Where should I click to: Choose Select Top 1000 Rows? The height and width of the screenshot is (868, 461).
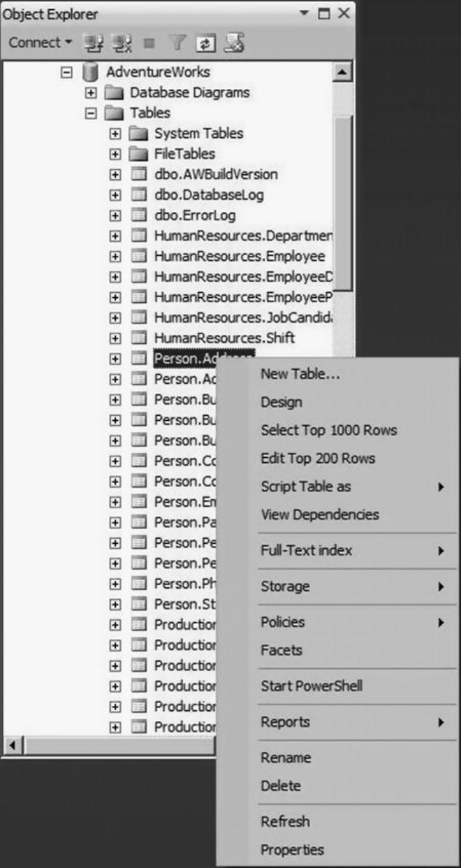pos(329,431)
